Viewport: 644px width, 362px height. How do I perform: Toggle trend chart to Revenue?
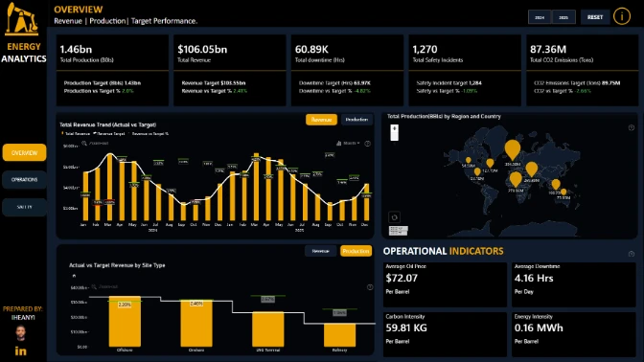tap(321, 120)
